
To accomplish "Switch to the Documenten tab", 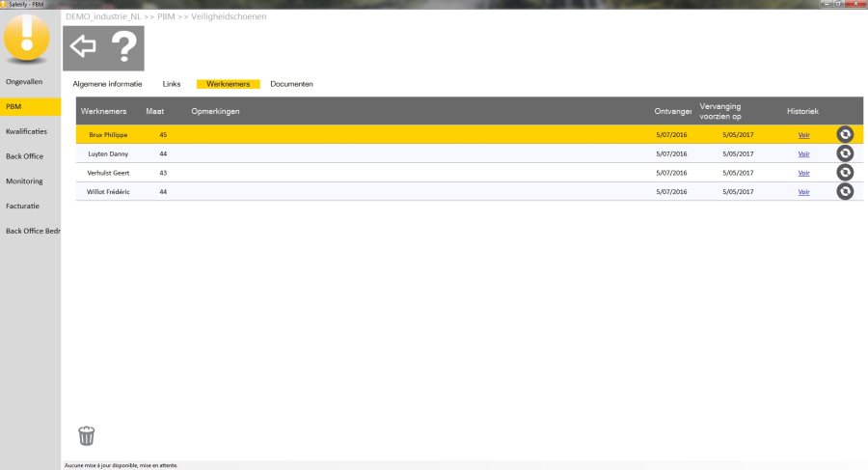I will (291, 84).
